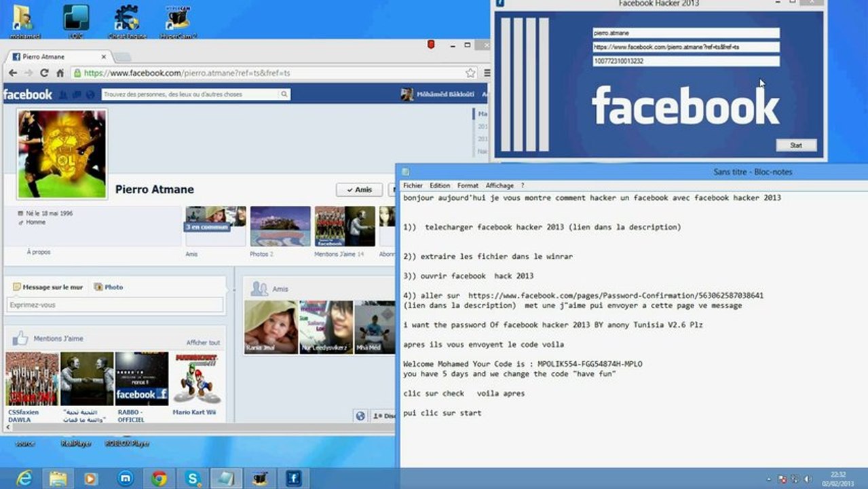The width and height of the screenshot is (868, 489).
Task: Open File Explorer from taskbar
Action: coord(58,478)
